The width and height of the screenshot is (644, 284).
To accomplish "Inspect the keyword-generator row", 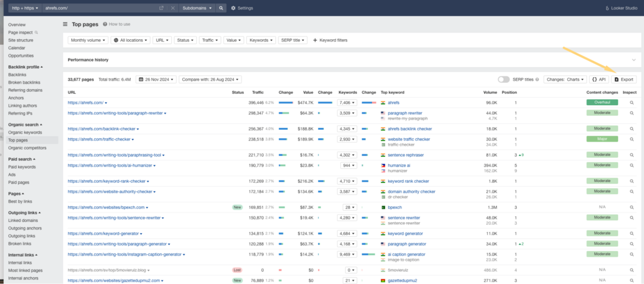I will coord(632,233).
